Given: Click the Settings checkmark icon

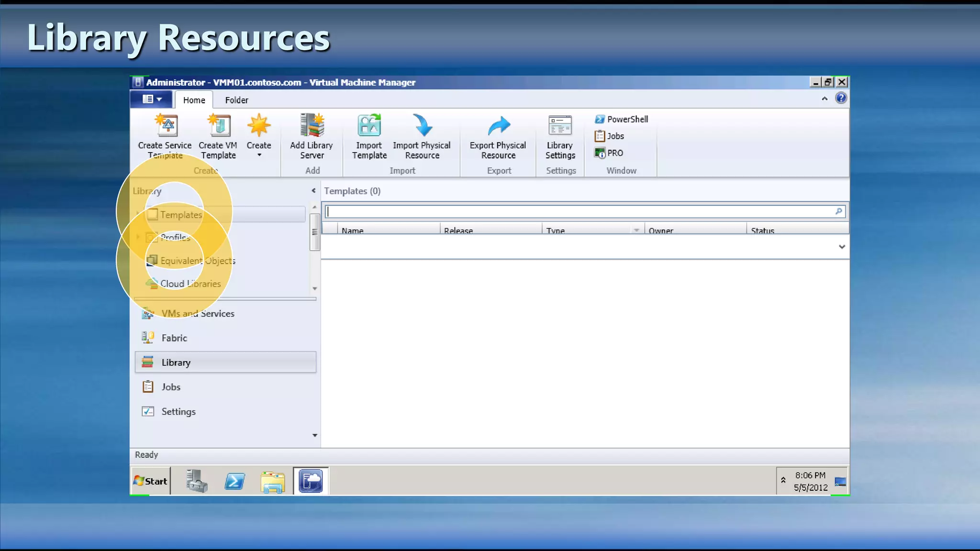Looking at the screenshot, I should 148,411.
